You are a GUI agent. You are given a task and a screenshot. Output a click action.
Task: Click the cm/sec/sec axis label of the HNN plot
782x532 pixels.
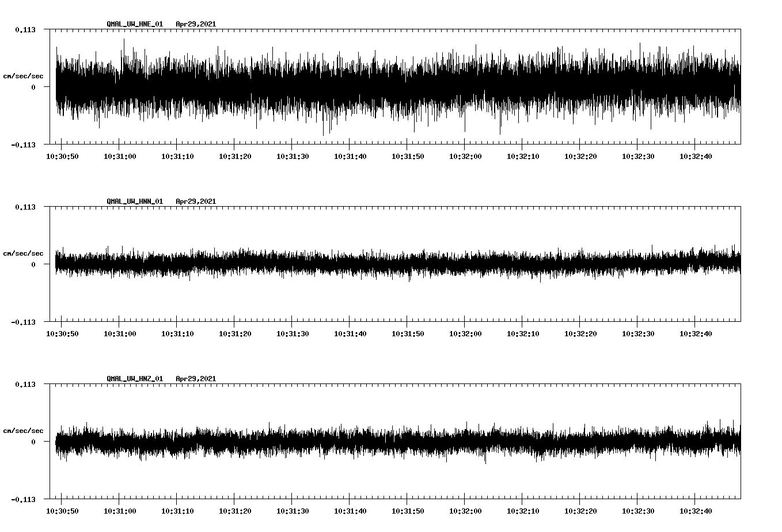pos(24,253)
